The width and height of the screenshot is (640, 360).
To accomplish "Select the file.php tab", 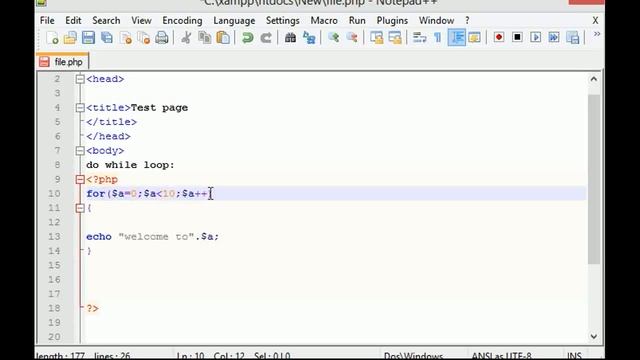I will pyautogui.click(x=62, y=62).
